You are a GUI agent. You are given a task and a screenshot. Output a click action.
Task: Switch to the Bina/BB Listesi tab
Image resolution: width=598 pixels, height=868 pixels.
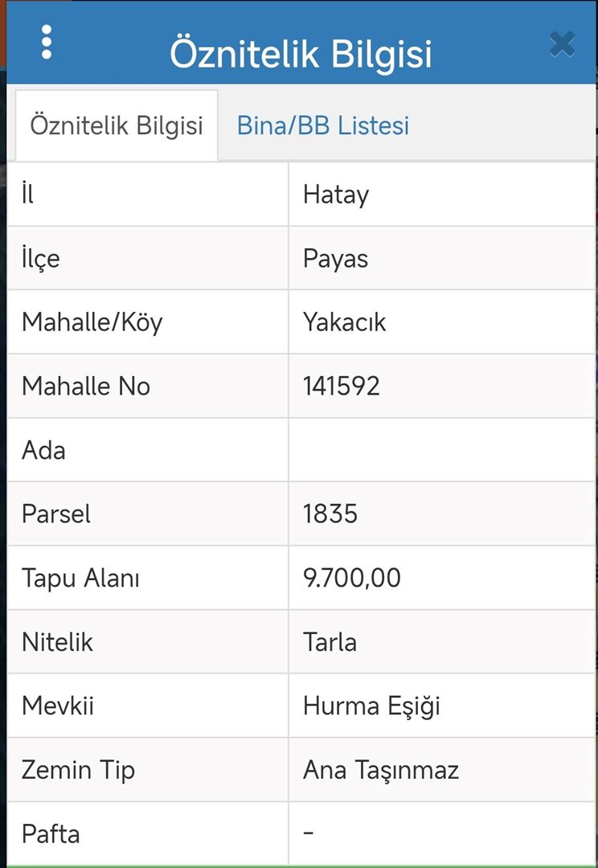pyautogui.click(x=323, y=125)
